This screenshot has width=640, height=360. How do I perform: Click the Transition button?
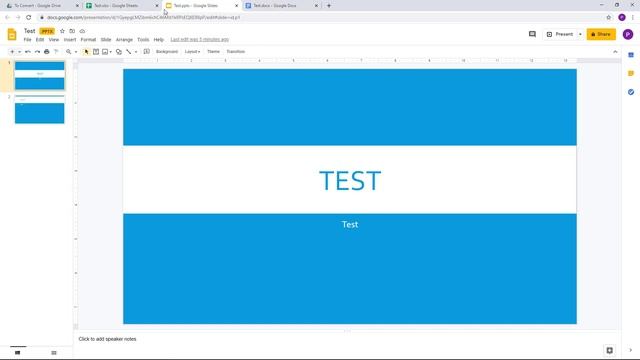point(236,52)
